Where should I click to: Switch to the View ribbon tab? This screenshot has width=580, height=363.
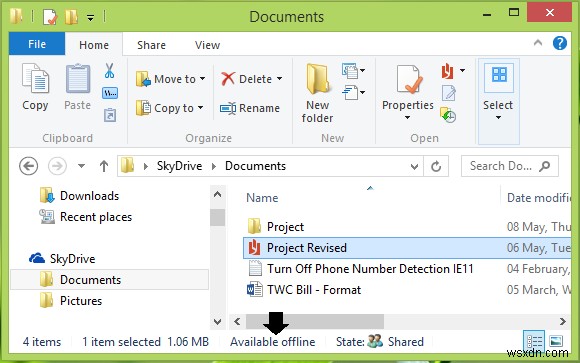207,45
